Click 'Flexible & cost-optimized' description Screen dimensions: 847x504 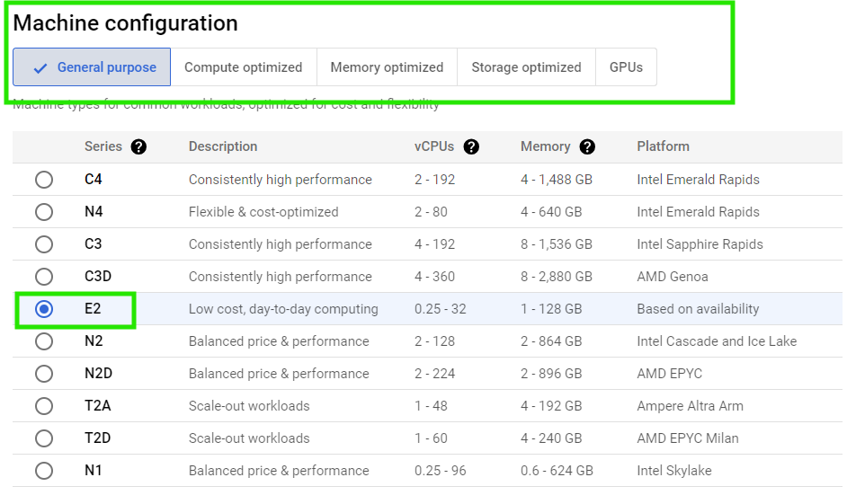[263, 211]
